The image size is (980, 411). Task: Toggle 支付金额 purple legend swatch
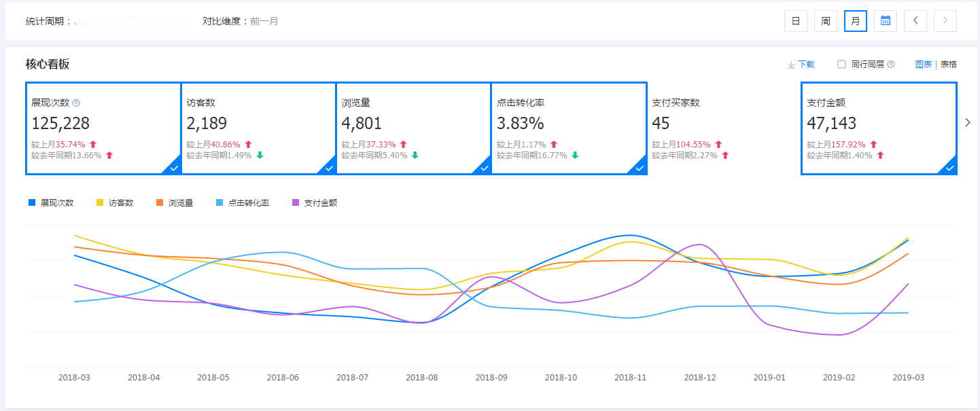296,202
